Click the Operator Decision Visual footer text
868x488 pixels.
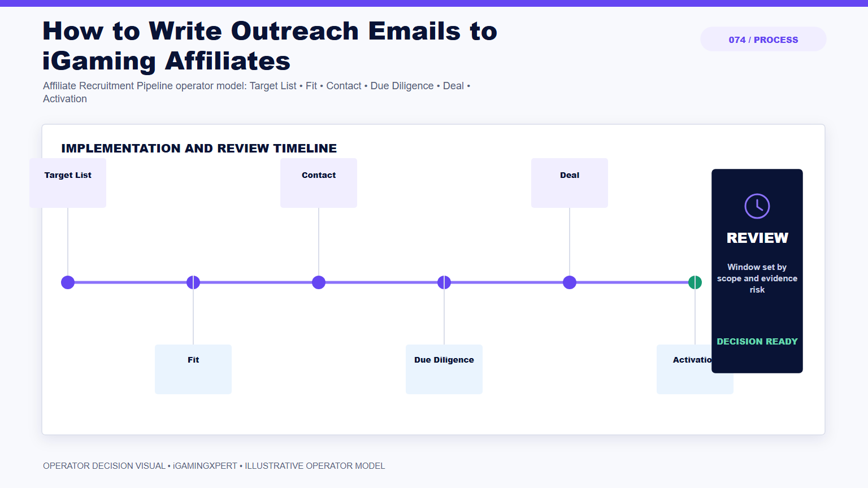tap(214, 466)
